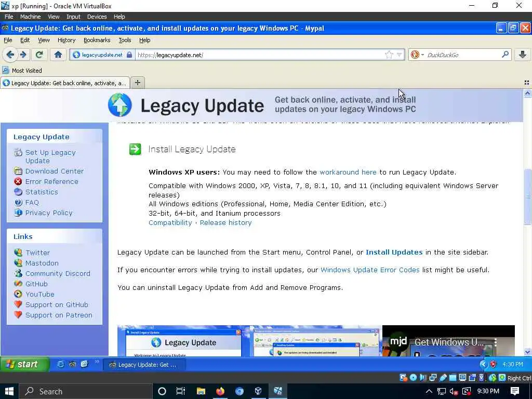Open Windows Update Error Codes link
Viewport: 532px width, 399px height.
(x=370, y=270)
